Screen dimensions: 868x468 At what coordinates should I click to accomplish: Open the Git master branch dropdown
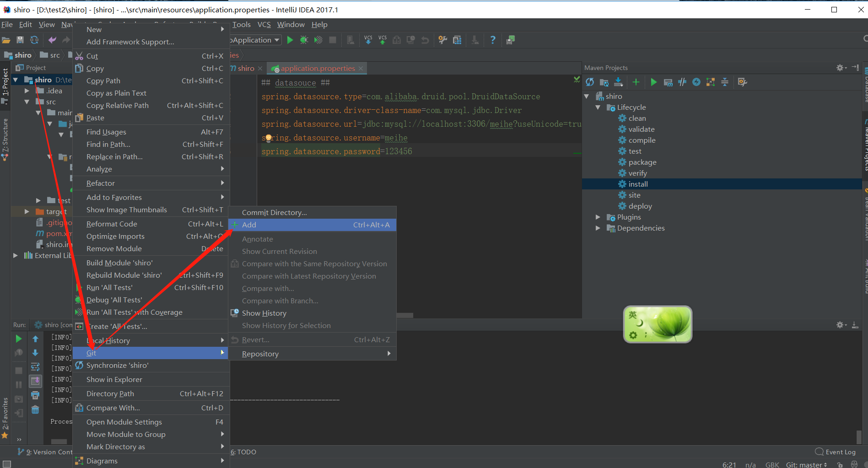(x=806, y=464)
